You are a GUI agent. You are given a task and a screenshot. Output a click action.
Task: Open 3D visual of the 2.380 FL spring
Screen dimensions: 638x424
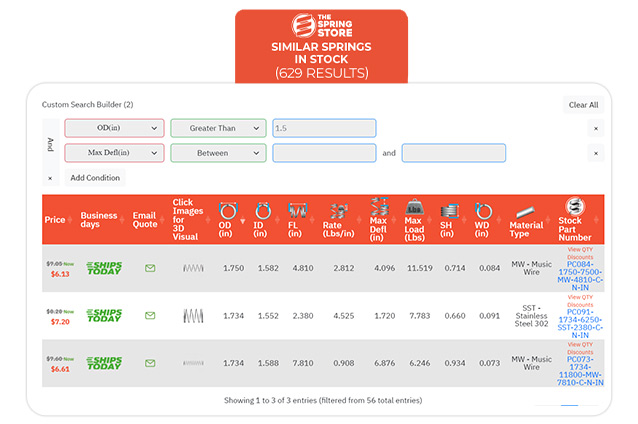(193, 316)
